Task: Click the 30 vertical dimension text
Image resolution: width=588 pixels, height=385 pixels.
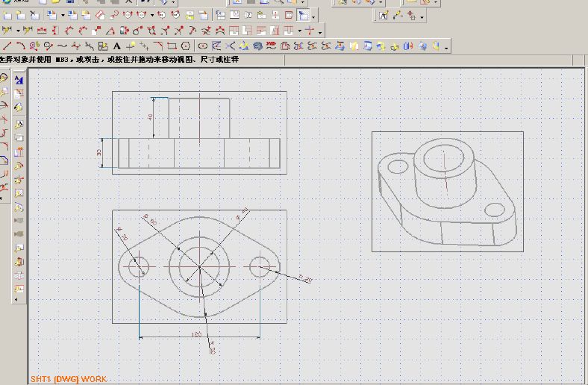Action: coord(98,152)
